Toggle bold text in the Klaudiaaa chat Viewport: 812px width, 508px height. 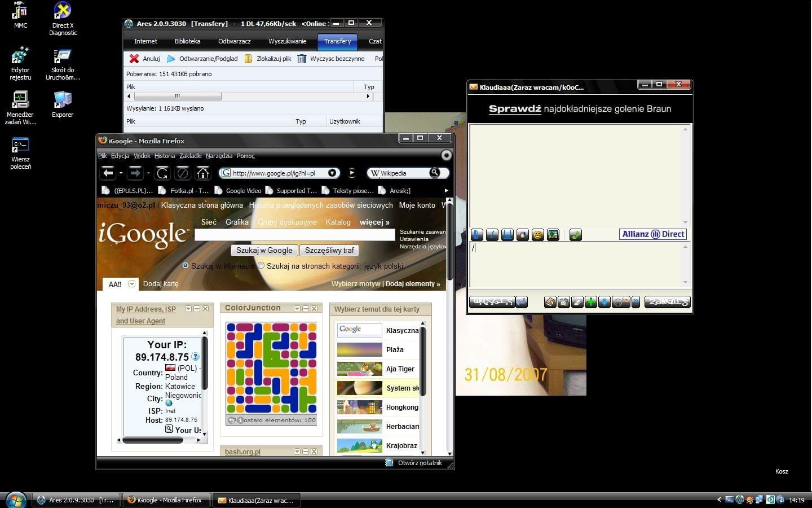tap(477, 235)
